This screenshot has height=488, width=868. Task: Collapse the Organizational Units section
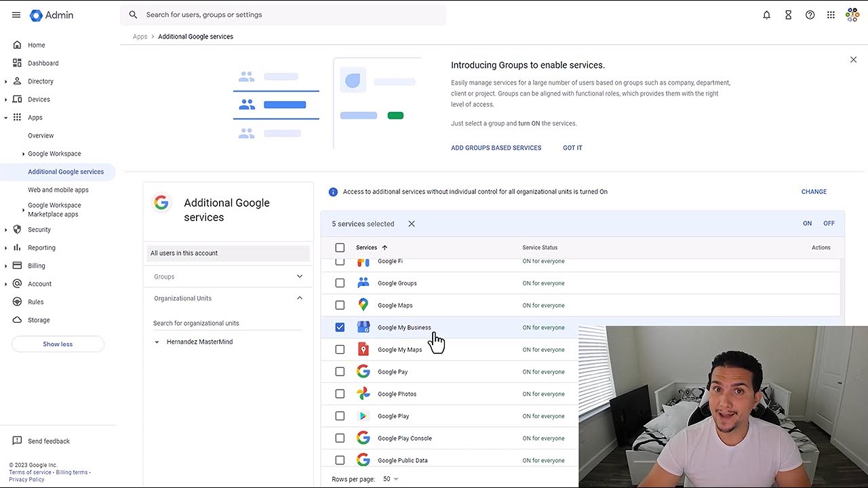click(299, 298)
